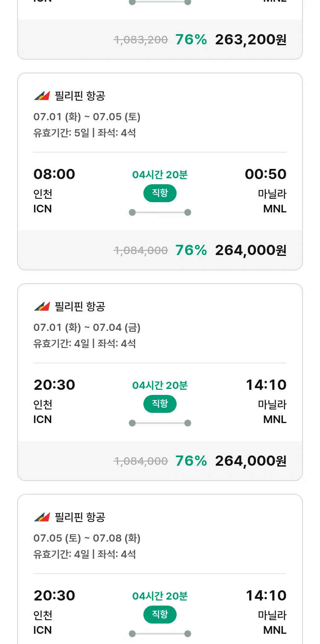The height and width of the screenshot is (644, 320).
Task: Tap 유효기간: 5일 seat info line
Action: pos(84,133)
